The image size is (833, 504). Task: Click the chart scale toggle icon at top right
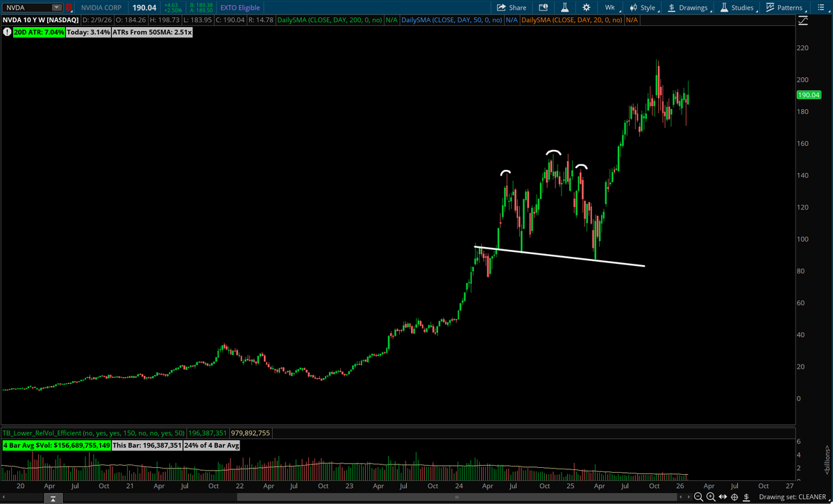803,22
